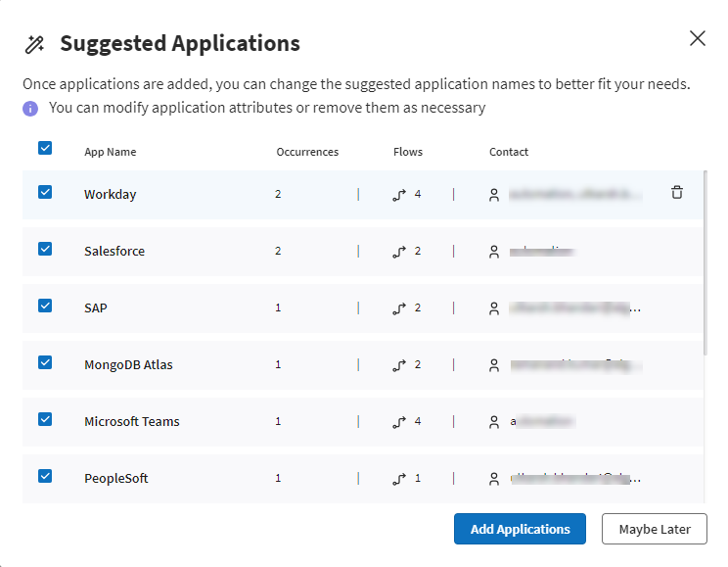Click the contact person icon for MongoDB Atlas
728x567 pixels.
pyautogui.click(x=494, y=365)
